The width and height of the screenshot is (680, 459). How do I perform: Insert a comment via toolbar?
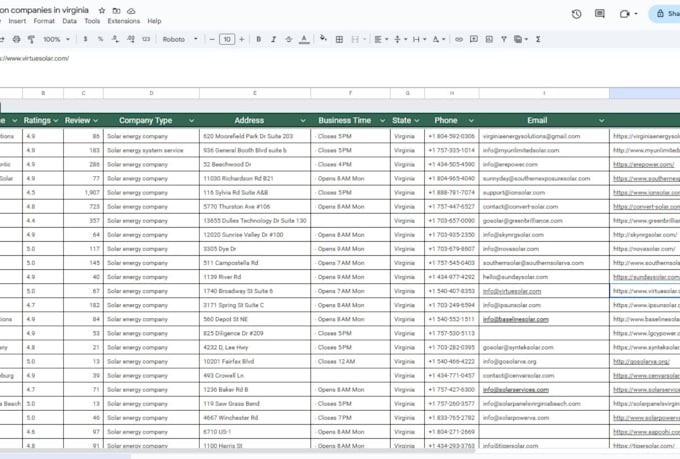pyautogui.click(x=474, y=39)
